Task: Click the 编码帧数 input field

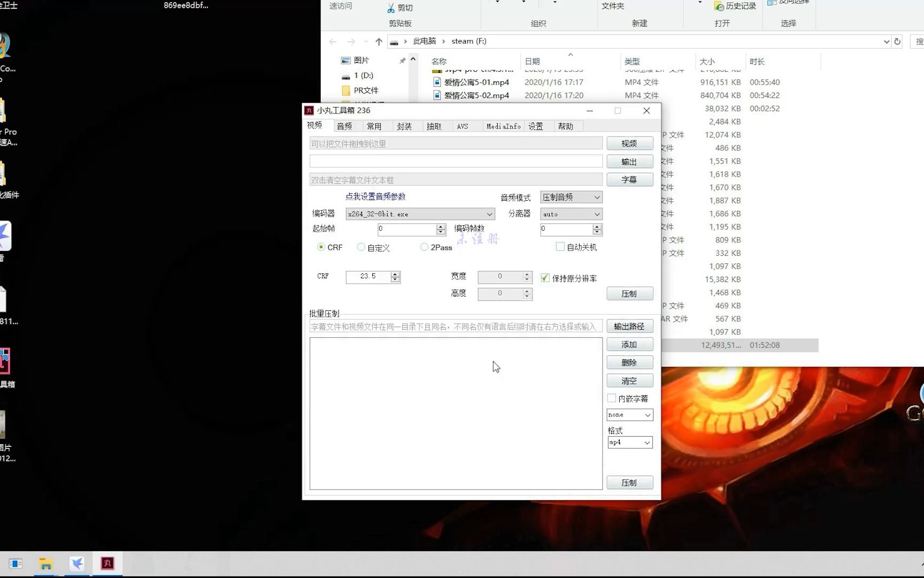Action: pyautogui.click(x=566, y=229)
